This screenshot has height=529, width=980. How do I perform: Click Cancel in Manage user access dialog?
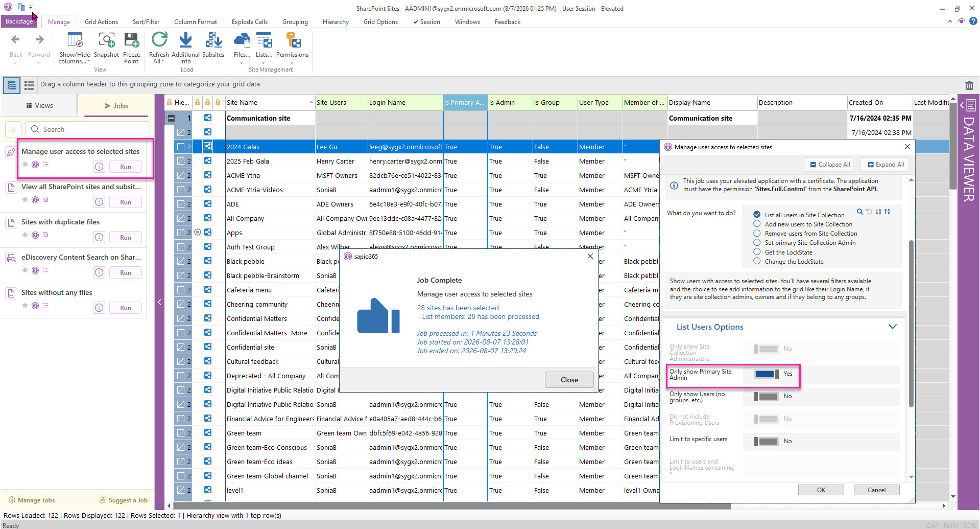[x=876, y=490]
